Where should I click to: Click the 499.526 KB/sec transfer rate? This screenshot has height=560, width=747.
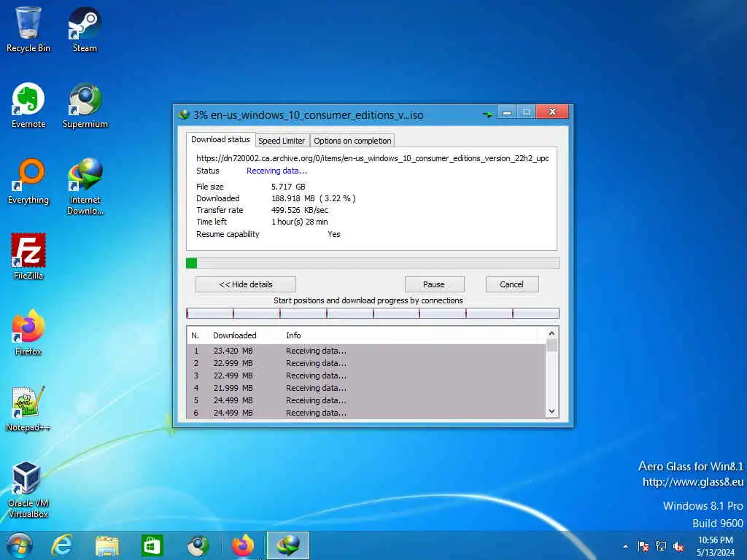click(300, 210)
